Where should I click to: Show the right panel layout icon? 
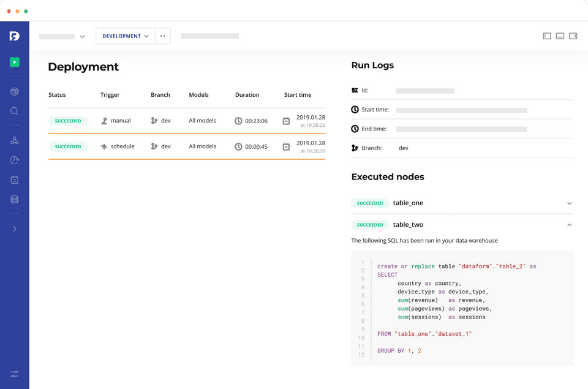tap(573, 36)
